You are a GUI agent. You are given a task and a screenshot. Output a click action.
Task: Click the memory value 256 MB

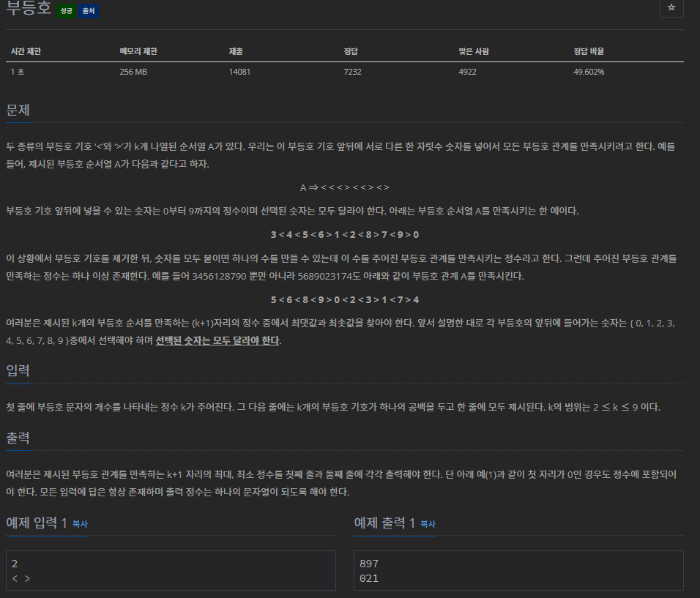tap(133, 72)
